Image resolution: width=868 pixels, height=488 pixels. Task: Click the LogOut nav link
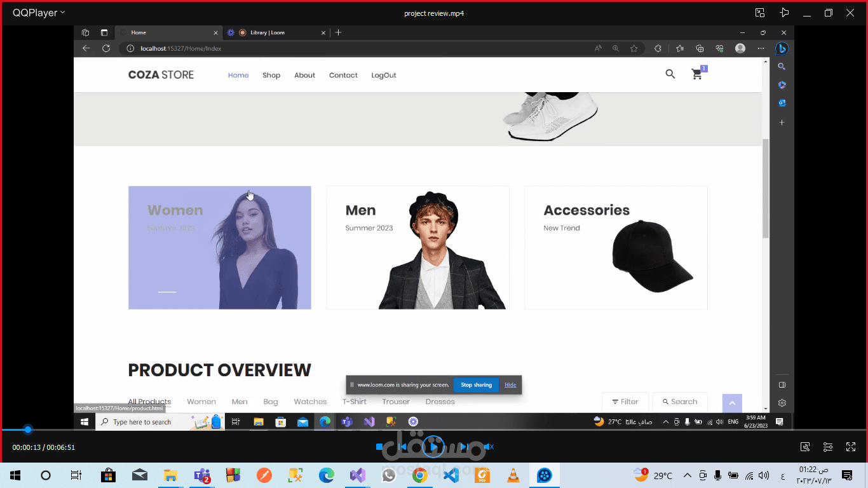coord(384,75)
